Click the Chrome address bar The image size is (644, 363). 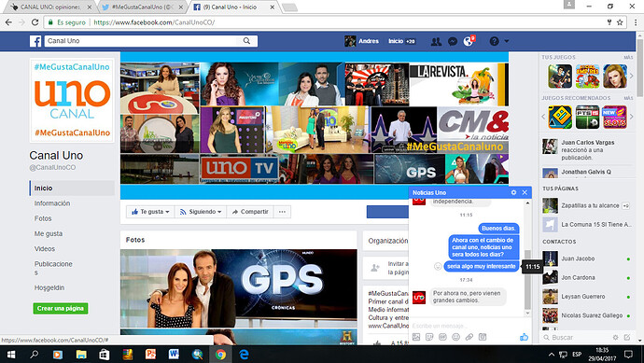pos(325,22)
